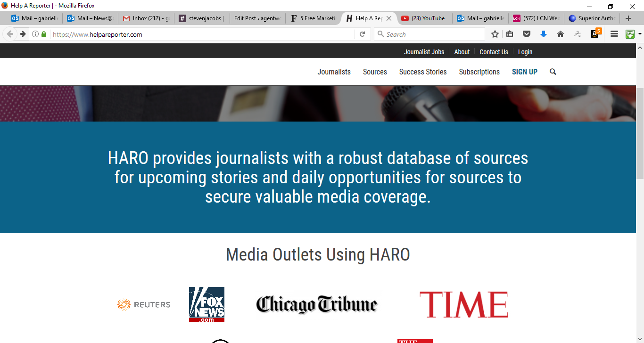Screen dimensions: 644x343
Task: Click the Media Outlets Using HARO heading
Action: [318, 254]
